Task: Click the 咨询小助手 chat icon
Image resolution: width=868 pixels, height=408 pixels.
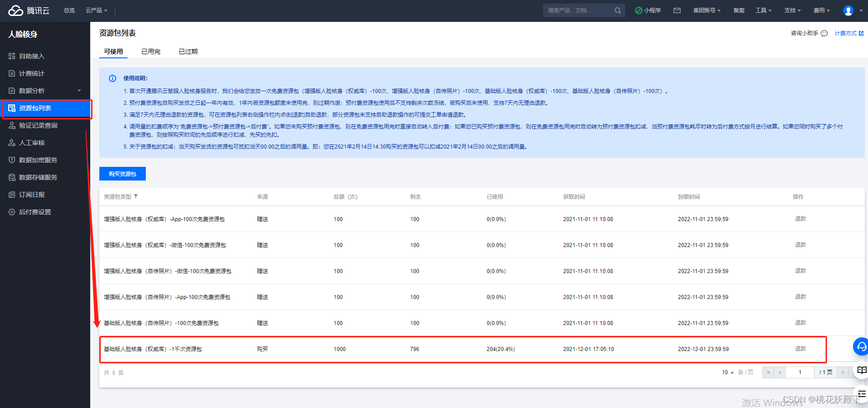Action: point(824,33)
